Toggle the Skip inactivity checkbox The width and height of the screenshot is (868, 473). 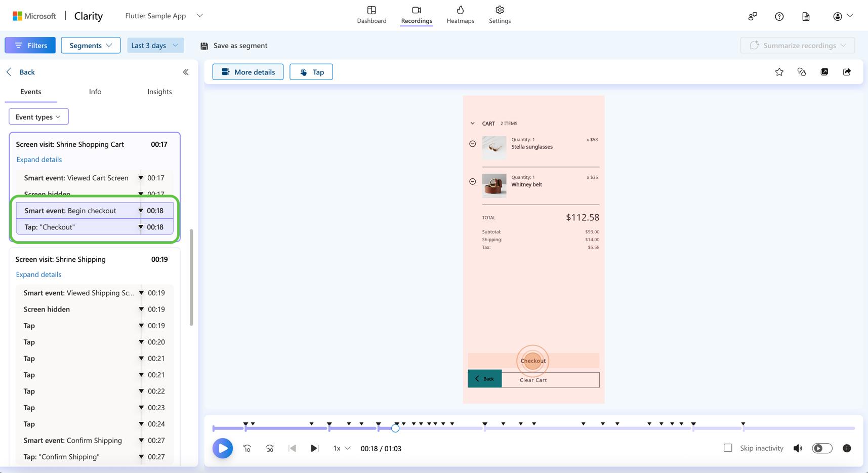click(x=728, y=448)
